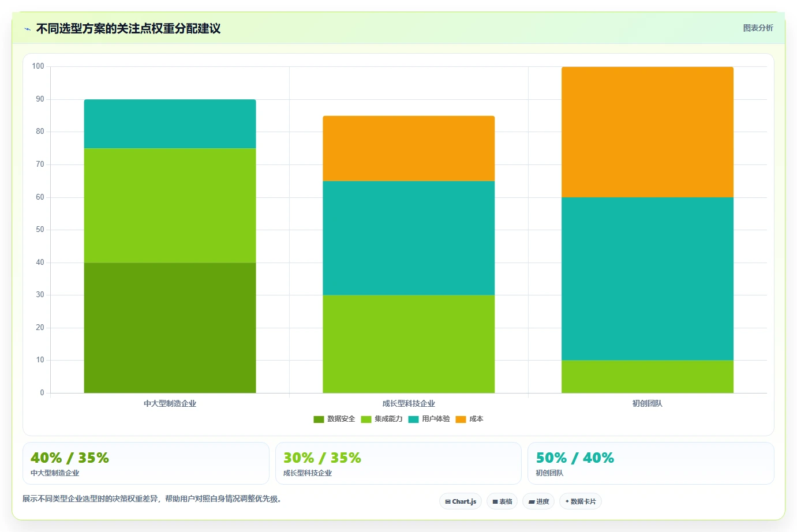This screenshot has height=532, width=797.
Task: Click the 集成能力 segment of 成长型科技企业 bar
Action: pyautogui.click(x=409, y=344)
